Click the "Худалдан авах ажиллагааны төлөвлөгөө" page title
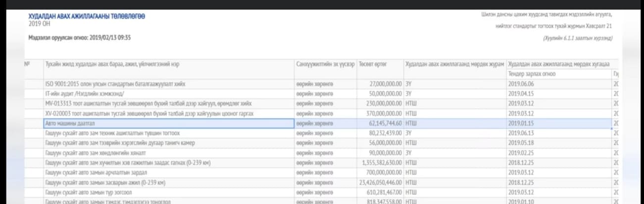 click(x=87, y=16)
